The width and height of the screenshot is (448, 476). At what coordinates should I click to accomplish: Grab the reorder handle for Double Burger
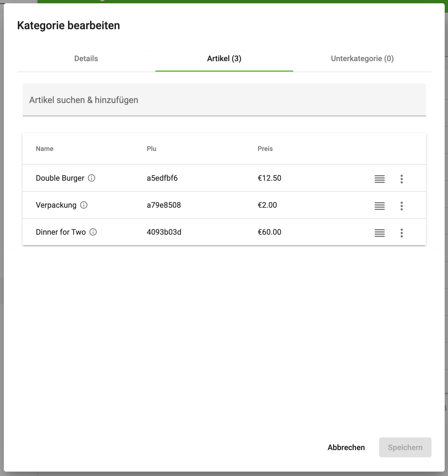379,179
